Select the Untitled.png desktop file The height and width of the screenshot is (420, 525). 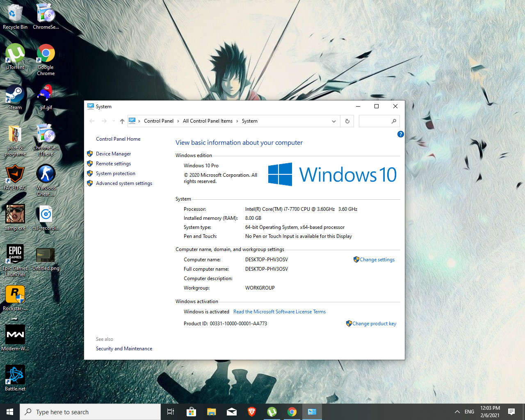[x=46, y=258]
